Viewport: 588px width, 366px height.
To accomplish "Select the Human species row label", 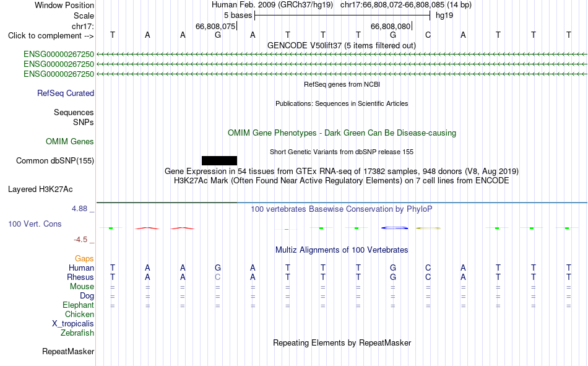I will [81, 268].
